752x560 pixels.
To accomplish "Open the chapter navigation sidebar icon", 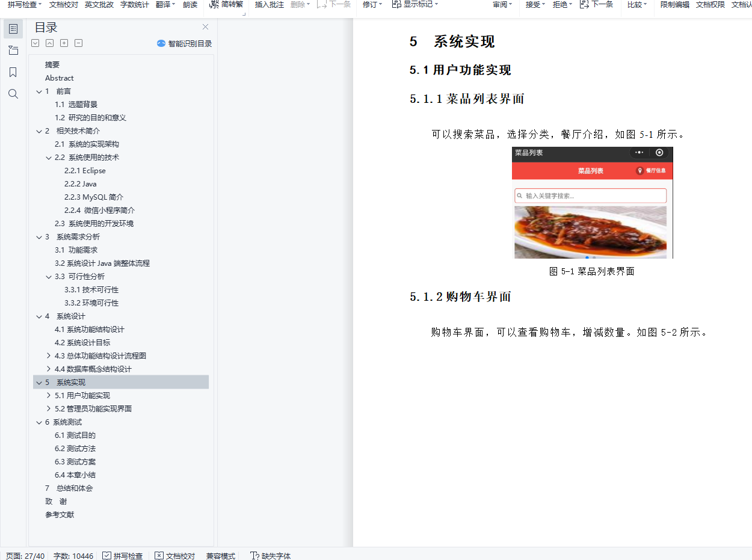I will (13, 51).
